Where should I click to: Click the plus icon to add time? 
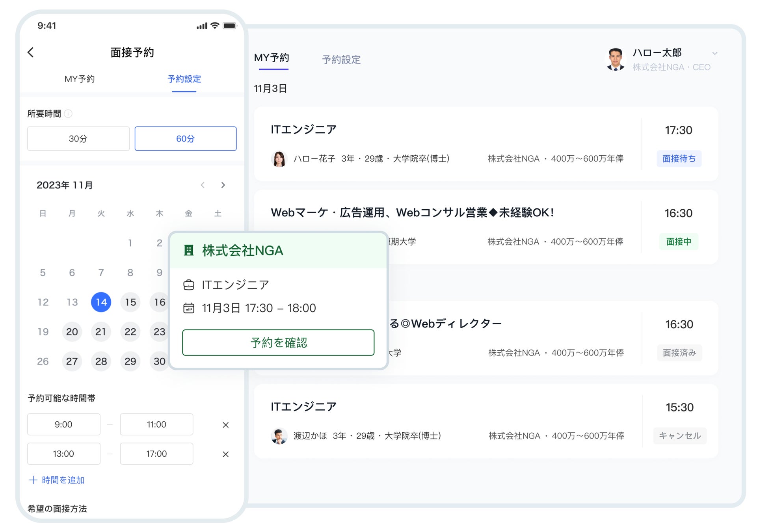pyautogui.click(x=33, y=480)
